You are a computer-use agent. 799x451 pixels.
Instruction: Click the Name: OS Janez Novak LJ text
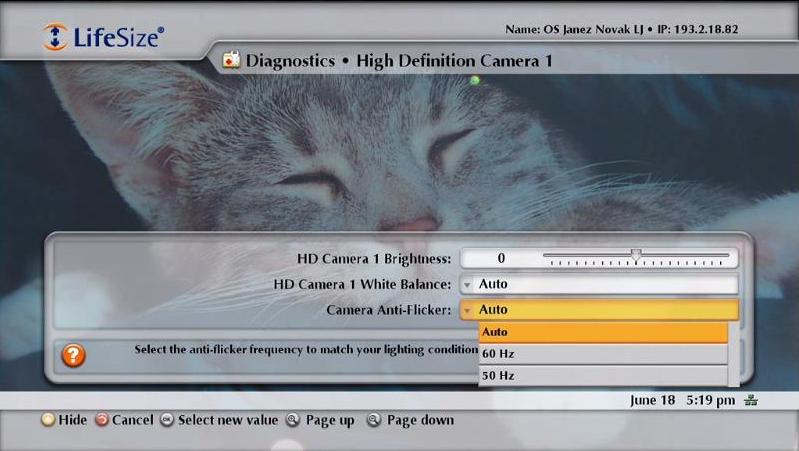click(x=574, y=29)
